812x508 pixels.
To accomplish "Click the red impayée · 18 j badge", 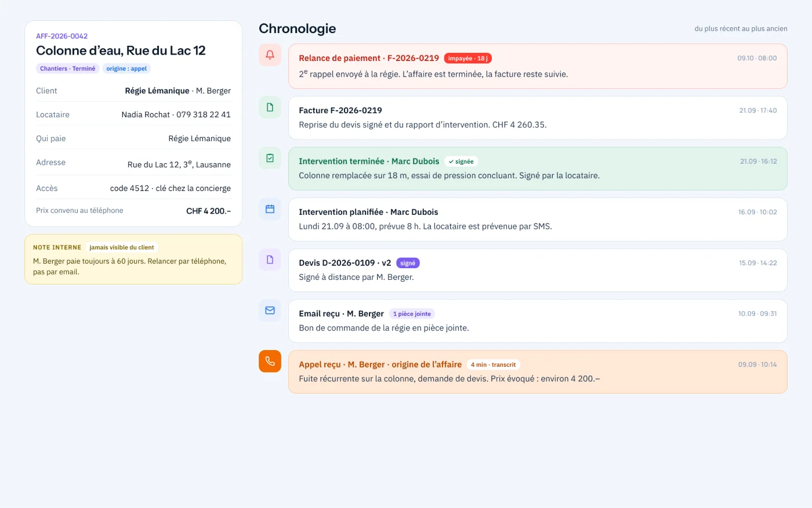I will [468, 58].
